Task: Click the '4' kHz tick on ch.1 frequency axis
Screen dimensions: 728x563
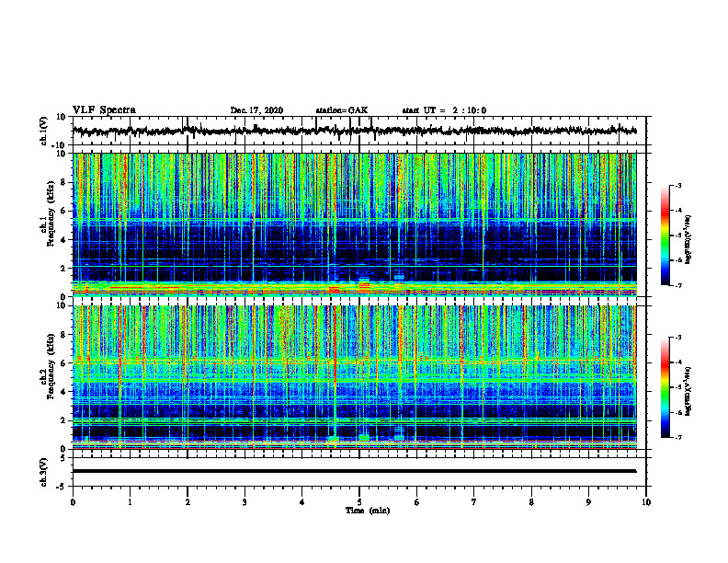Action: click(x=64, y=240)
